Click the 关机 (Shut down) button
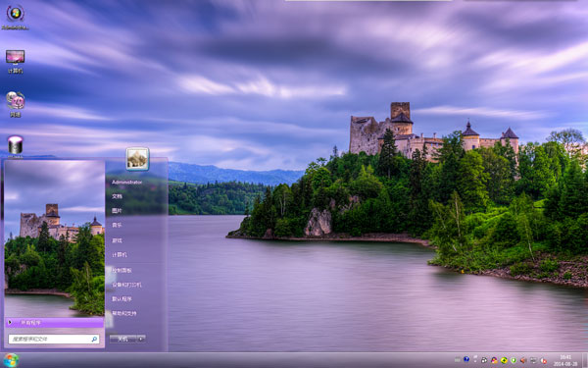The height and width of the screenshot is (368, 588). tap(123, 340)
